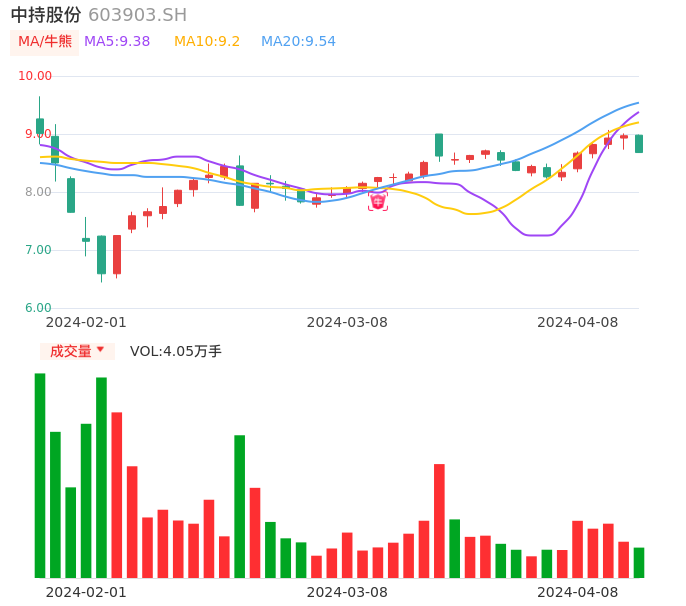Toggle the MA5 purple line legend
686x606 pixels.
[x=117, y=42]
